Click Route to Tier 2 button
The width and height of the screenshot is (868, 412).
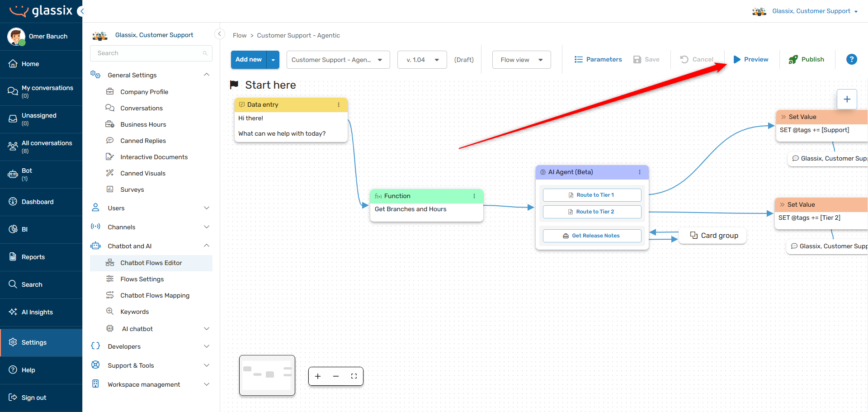point(592,212)
